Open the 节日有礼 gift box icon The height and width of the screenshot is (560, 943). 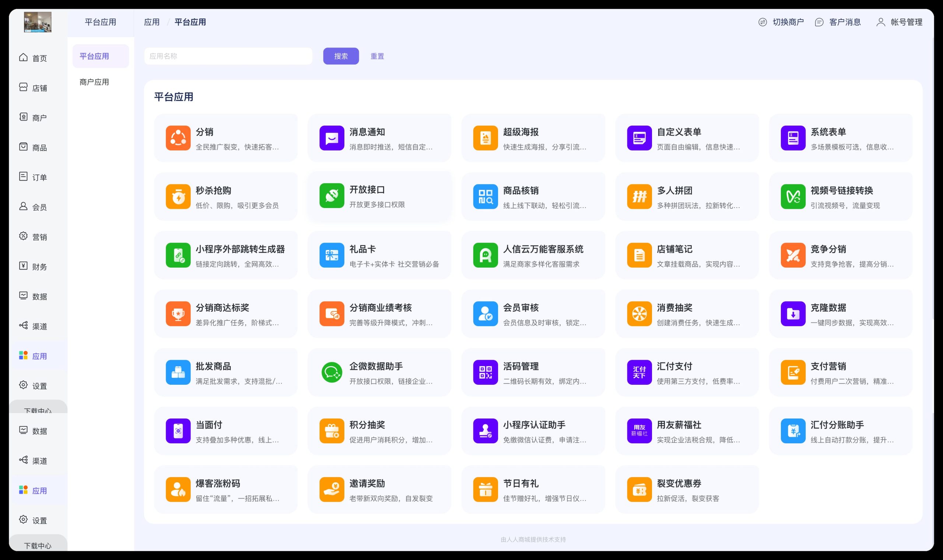485,489
